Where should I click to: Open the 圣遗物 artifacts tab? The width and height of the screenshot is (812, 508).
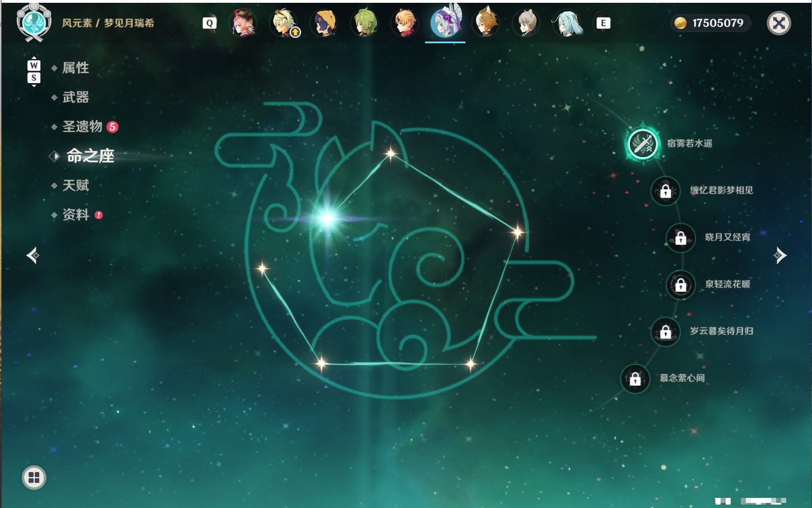(82, 127)
